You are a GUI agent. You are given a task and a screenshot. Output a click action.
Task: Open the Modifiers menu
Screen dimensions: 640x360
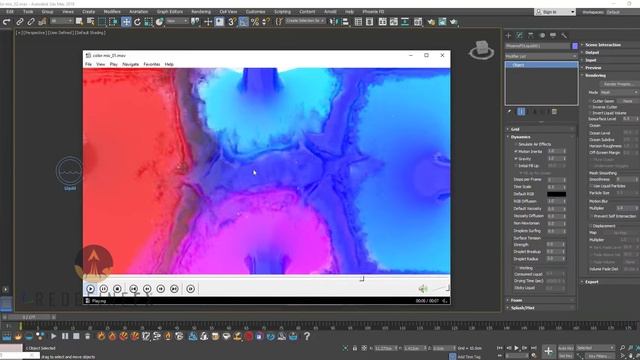pyautogui.click(x=112, y=11)
